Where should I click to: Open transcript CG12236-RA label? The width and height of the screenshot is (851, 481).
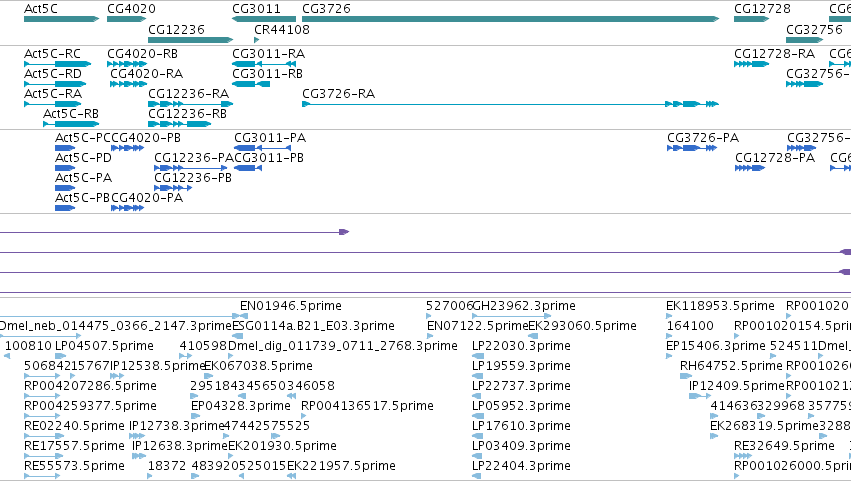click(188, 94)
